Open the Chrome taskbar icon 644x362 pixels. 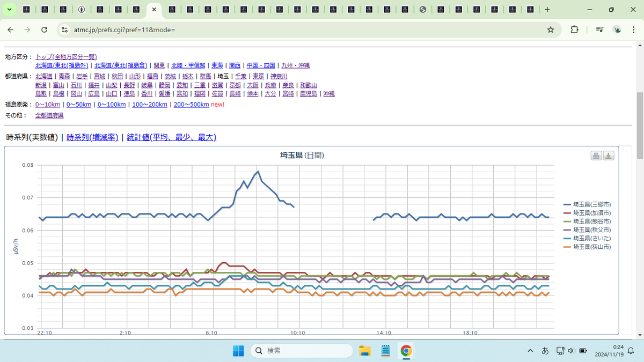point(406,351)
